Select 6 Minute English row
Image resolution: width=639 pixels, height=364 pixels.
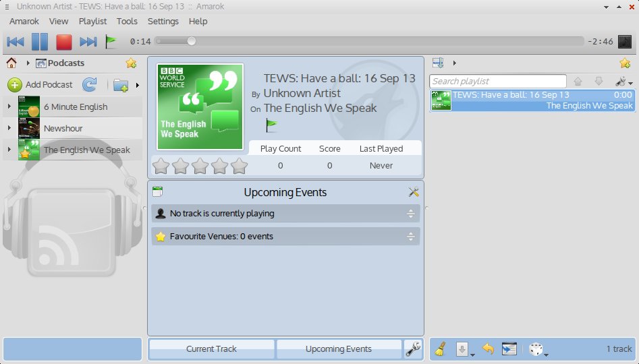pos(73,107)
